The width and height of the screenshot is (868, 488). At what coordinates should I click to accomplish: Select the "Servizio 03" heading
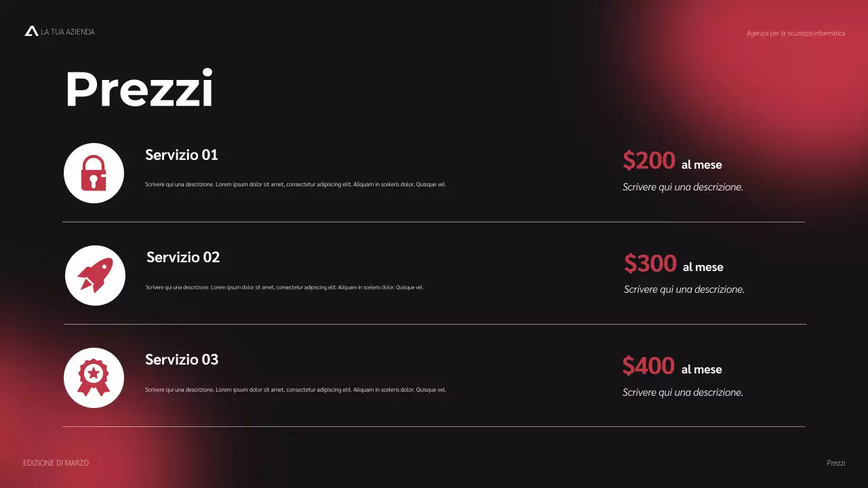(x=182, y=360)
